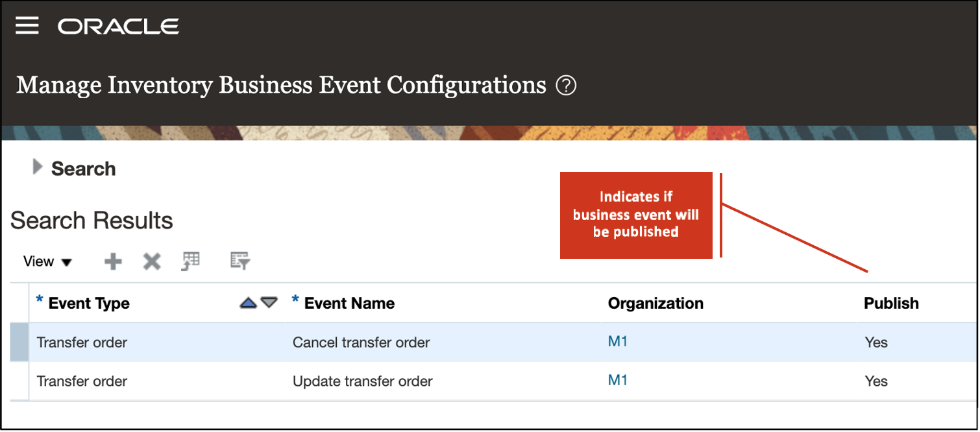Click the Event Type column header

[x=89, y=303]
